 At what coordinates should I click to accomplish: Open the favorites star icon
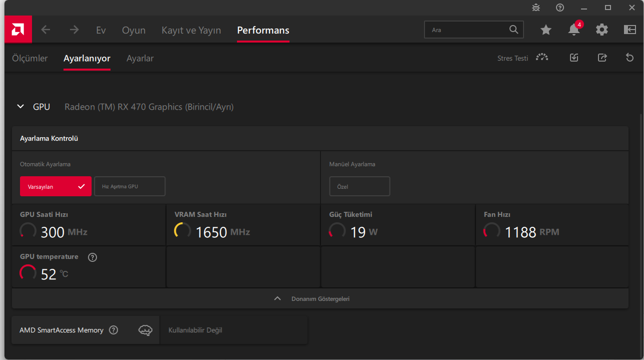[x=546, y=30]
